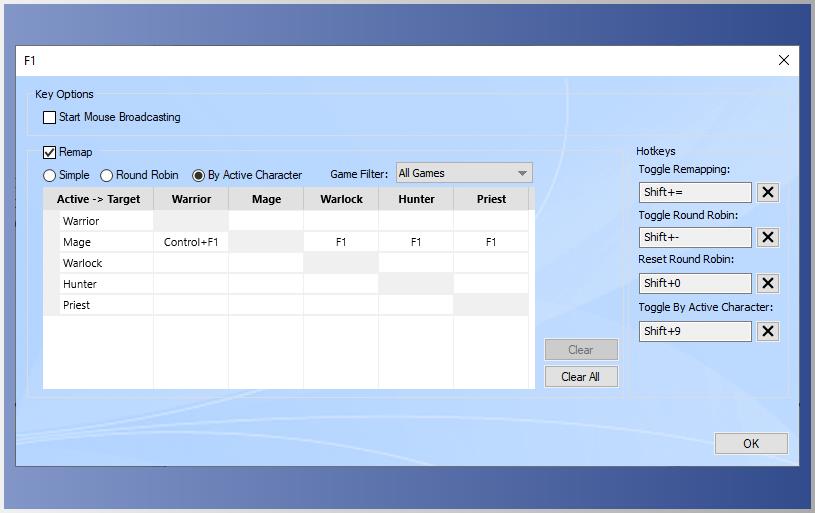
Task: Close the F1 dialog window
Action: (783, 60)
